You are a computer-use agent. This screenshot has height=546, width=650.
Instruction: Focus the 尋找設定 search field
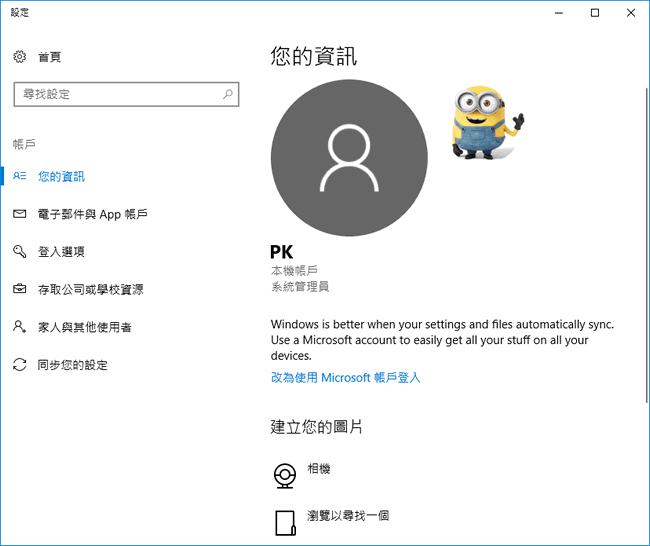(126, 94)
